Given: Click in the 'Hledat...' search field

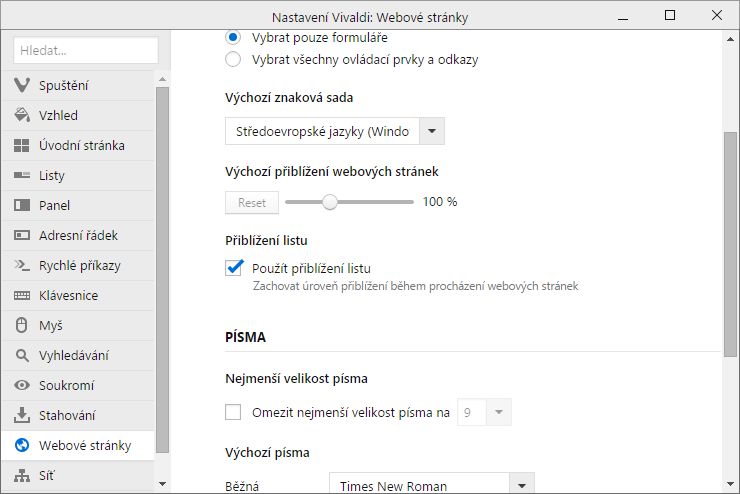Looking at the screenshot, I should click(86, 50).
